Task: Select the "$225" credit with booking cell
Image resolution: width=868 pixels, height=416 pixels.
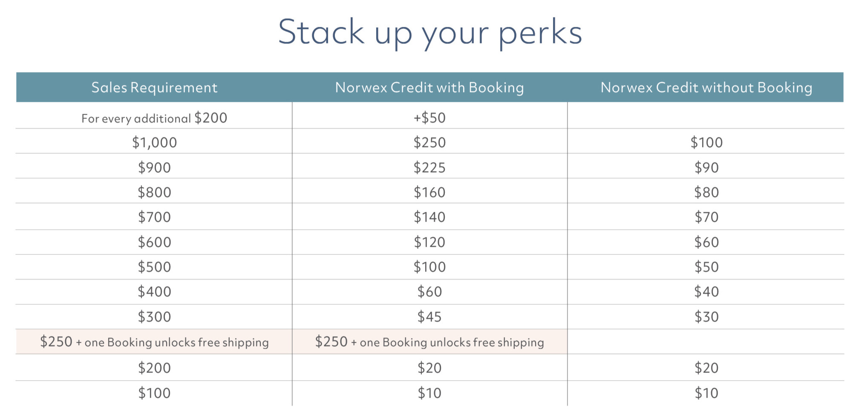Action: [x=430, y=168]
